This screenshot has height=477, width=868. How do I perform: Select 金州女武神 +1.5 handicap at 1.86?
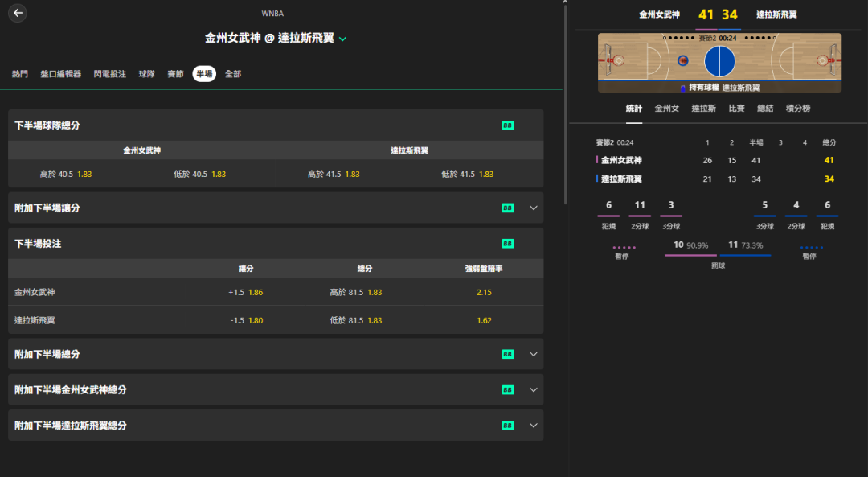246,293
